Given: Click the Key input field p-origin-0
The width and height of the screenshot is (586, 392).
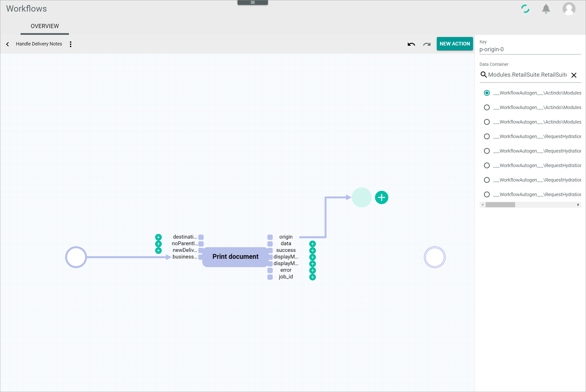Looking at the screenshot, I should click(x=530, y=49).
